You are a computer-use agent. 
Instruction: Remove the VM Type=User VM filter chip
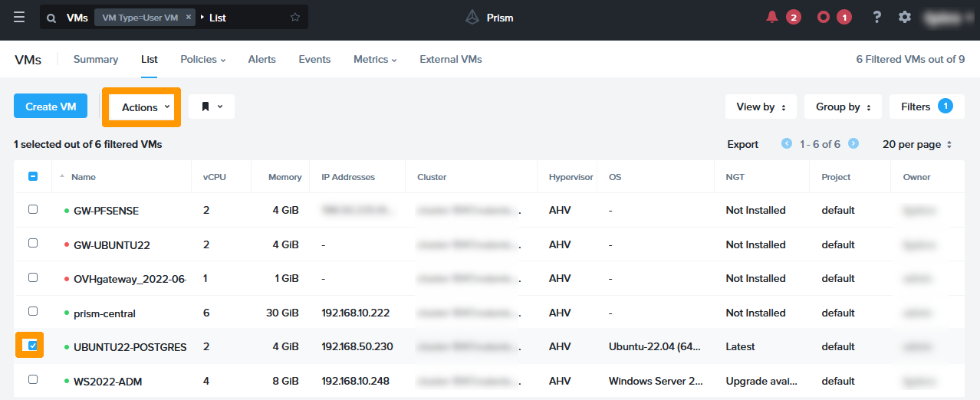point(189,18)
